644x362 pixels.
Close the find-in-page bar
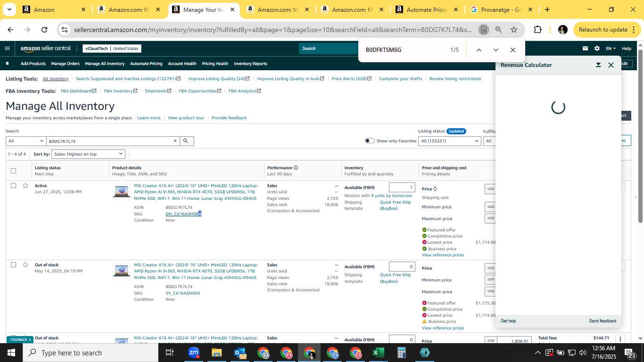point(513,50)
